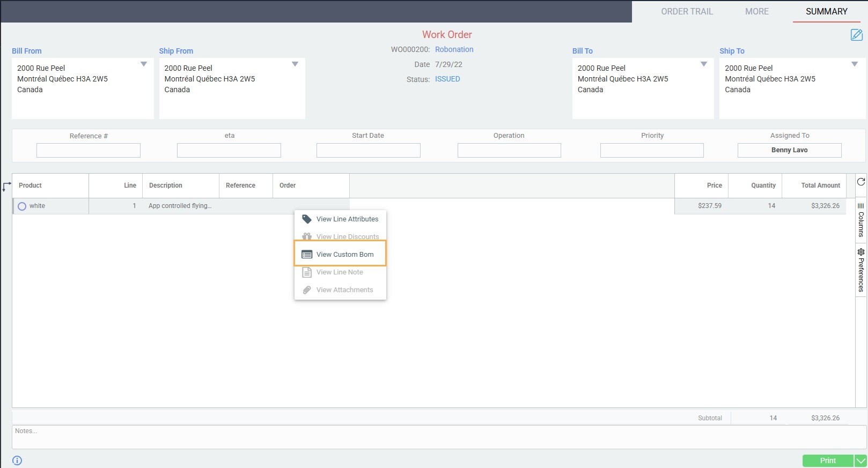
Task: Click the info icon at bottom left
Action: (x=17, y=460)
